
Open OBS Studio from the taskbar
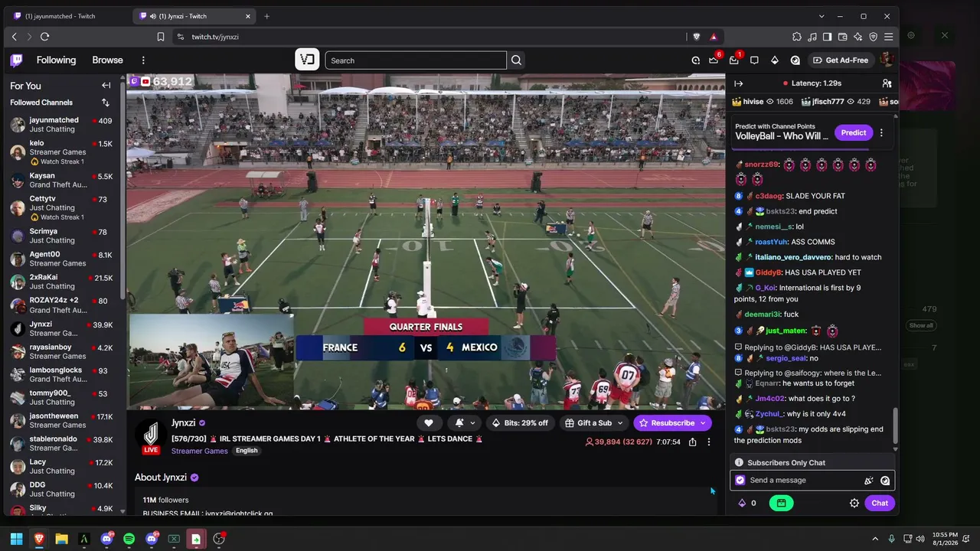tap(219, 539)
